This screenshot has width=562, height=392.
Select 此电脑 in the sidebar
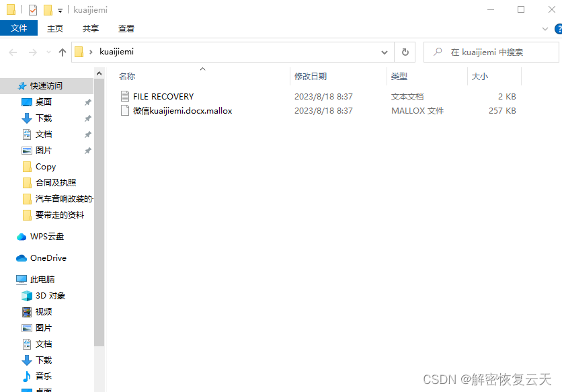click(42, 279)
